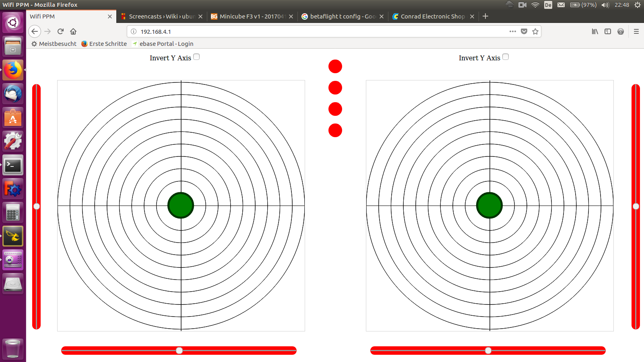Launch the Files manager from the dock
This screenshot has height=362, width=644.
pos(13,46)
